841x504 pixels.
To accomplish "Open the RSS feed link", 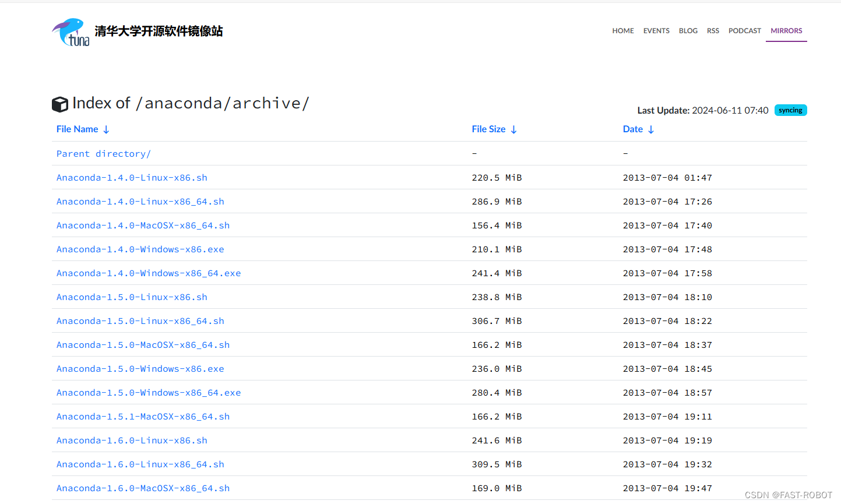I will click(x=713, y=31).
